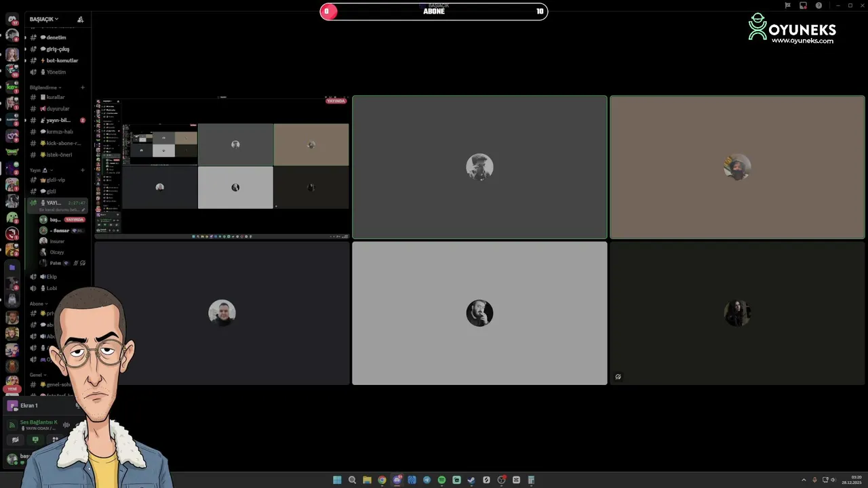The height and width of the screenshot is (488, 868).
Task: Collapse the Yayın category
Action: [41, 170]
